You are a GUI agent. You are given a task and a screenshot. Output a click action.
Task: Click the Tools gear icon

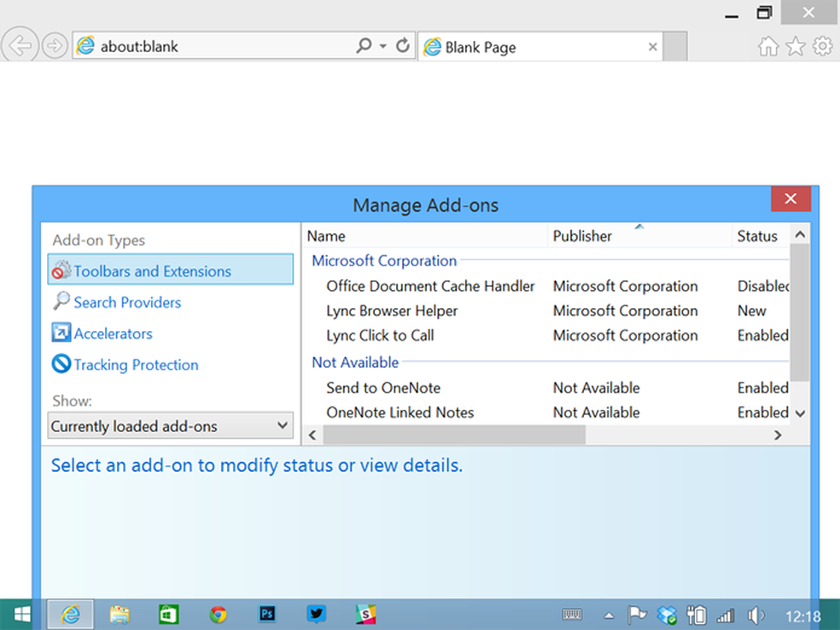pos(821,46)
